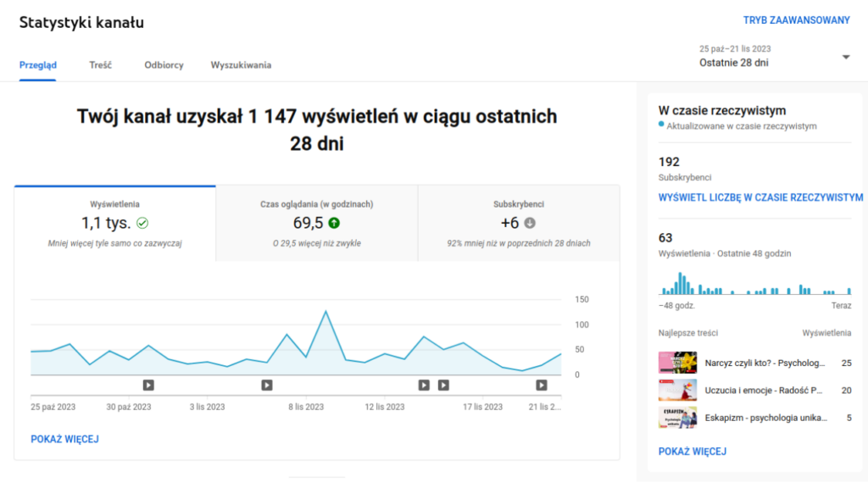Click the chart peak around 8 lis

click(x=326, y=311)
